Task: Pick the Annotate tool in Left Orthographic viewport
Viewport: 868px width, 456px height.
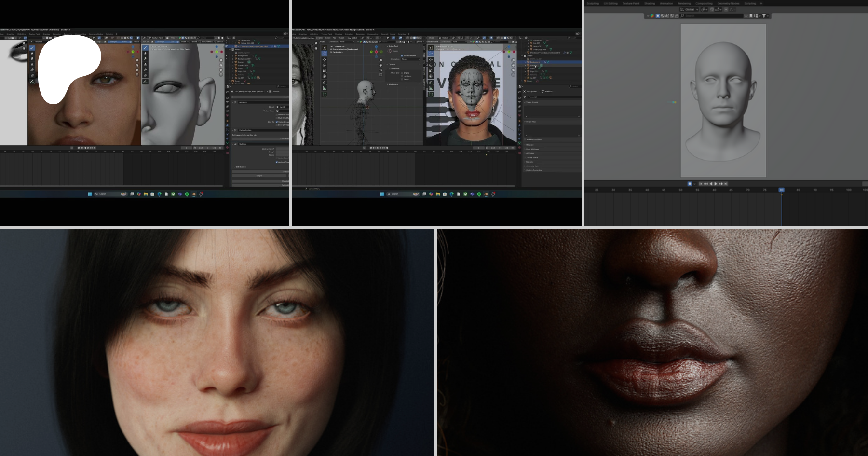Action: pos(324,83)
